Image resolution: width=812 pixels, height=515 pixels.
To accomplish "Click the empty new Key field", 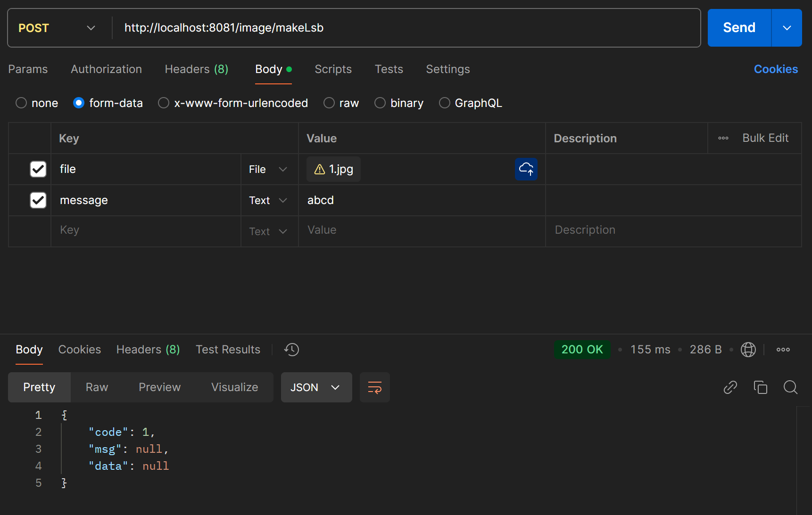I will pos(146,231).
